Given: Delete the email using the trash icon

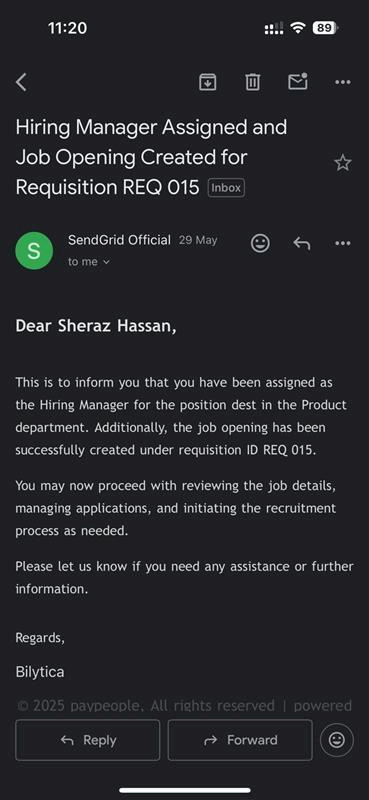Looking at the screenshot, I should tap(253, 82).
